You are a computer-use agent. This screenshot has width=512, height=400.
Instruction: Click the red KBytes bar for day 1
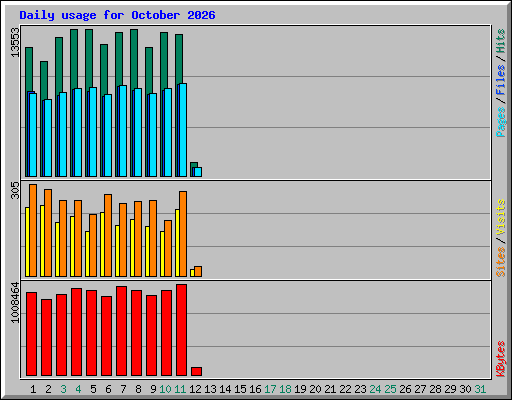click(31, 334)
